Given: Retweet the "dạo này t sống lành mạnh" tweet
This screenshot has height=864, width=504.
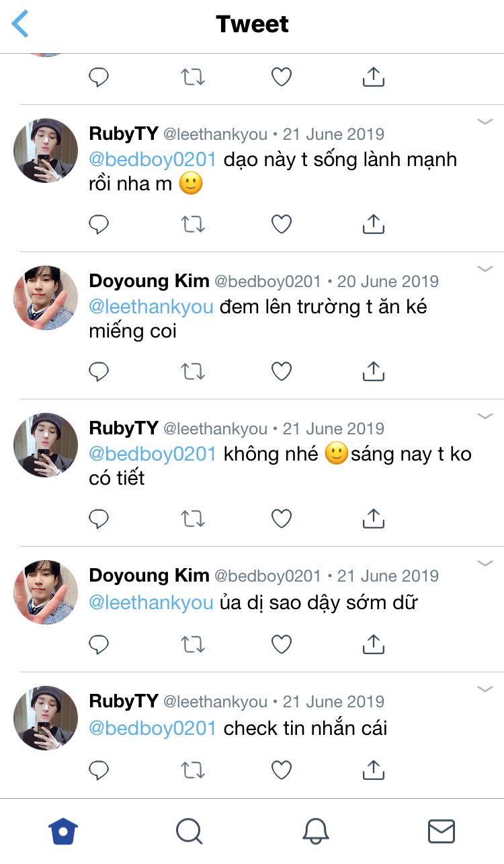Looking at the screenshot, I should point(193,224).
